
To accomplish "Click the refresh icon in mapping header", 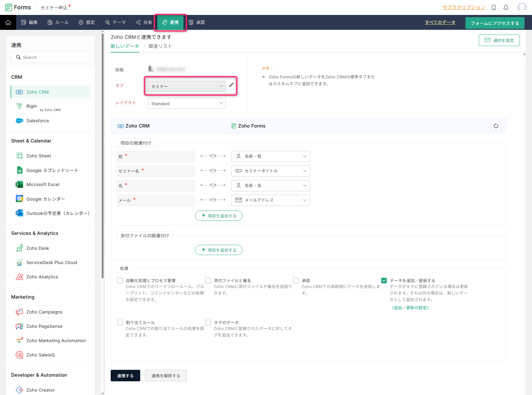I will coord(496,126).
